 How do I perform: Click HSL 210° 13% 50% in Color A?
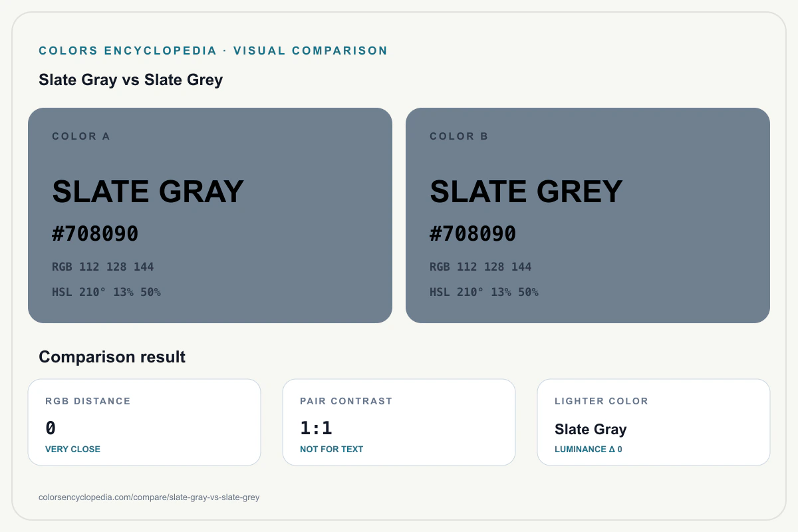click(x=106, y=292)
